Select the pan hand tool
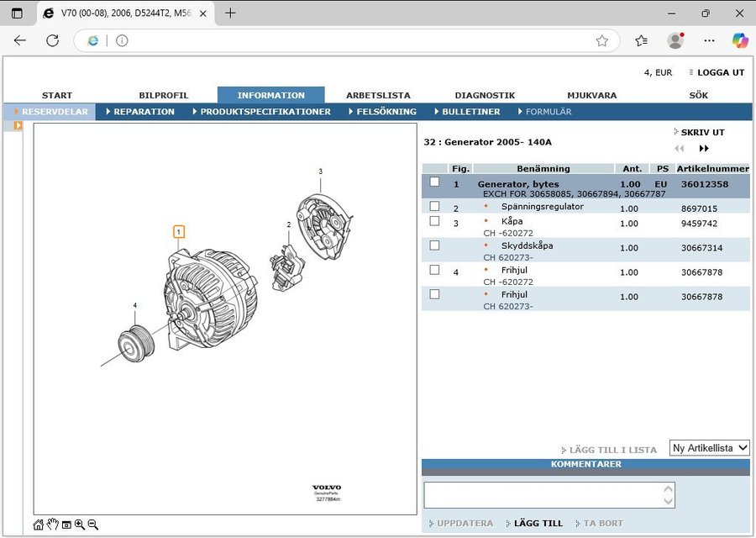Viewport: 756px width, 538px height. coord(52,525)
